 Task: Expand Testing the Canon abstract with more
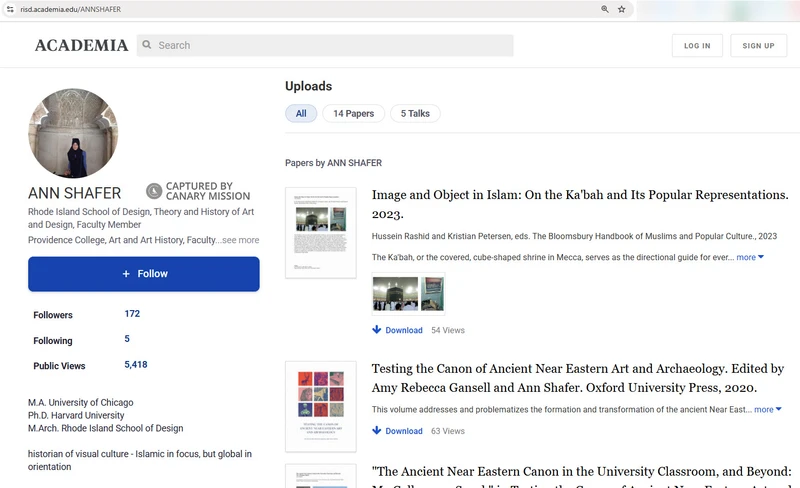[768, 409]
